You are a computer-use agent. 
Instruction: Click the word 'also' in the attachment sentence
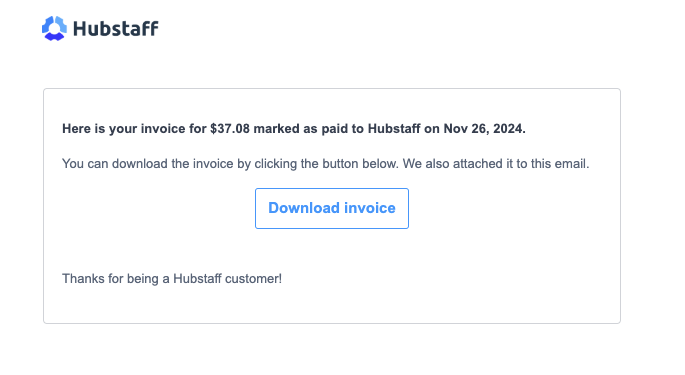[x=437, y=163]
